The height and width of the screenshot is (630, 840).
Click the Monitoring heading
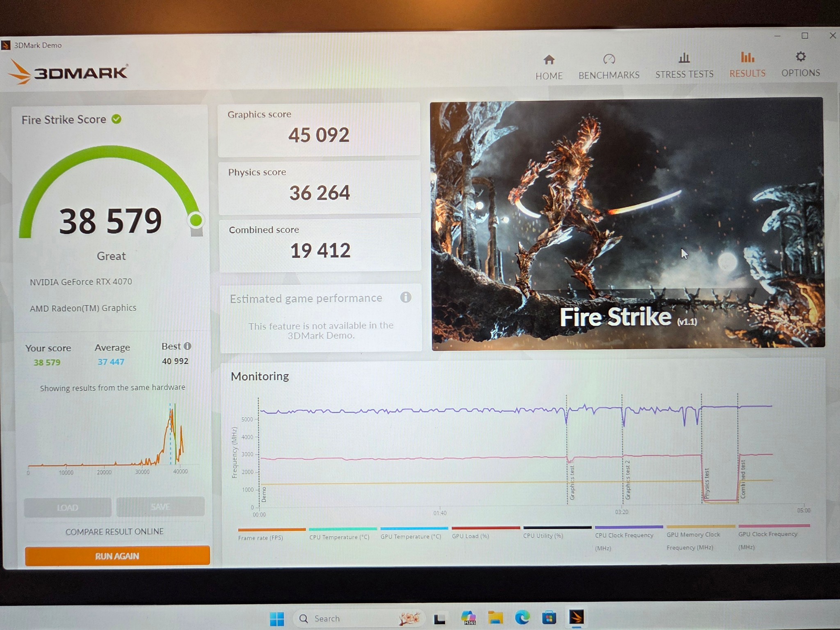click(x=260, y=376)
